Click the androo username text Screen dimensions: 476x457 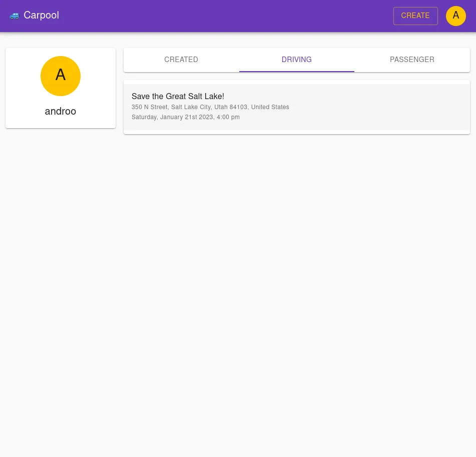click(61, 111)
